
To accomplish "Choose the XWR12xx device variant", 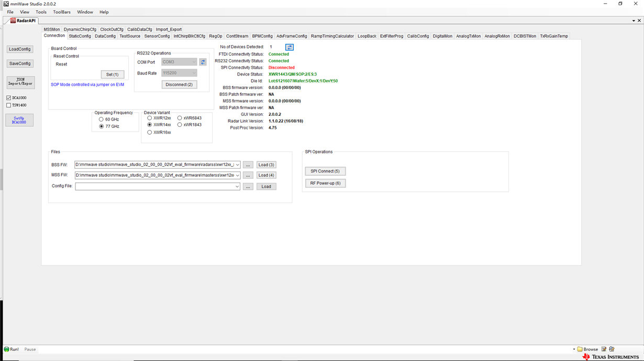I will [149, 118].
